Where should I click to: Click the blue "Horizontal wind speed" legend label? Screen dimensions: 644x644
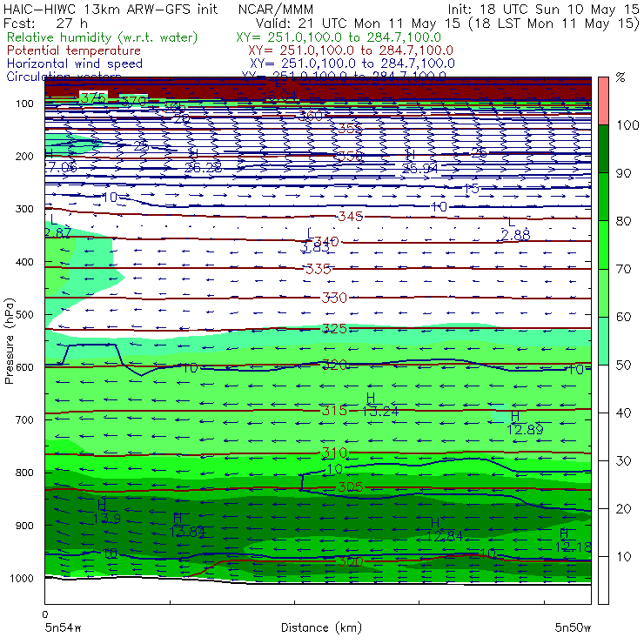(75, 64)
